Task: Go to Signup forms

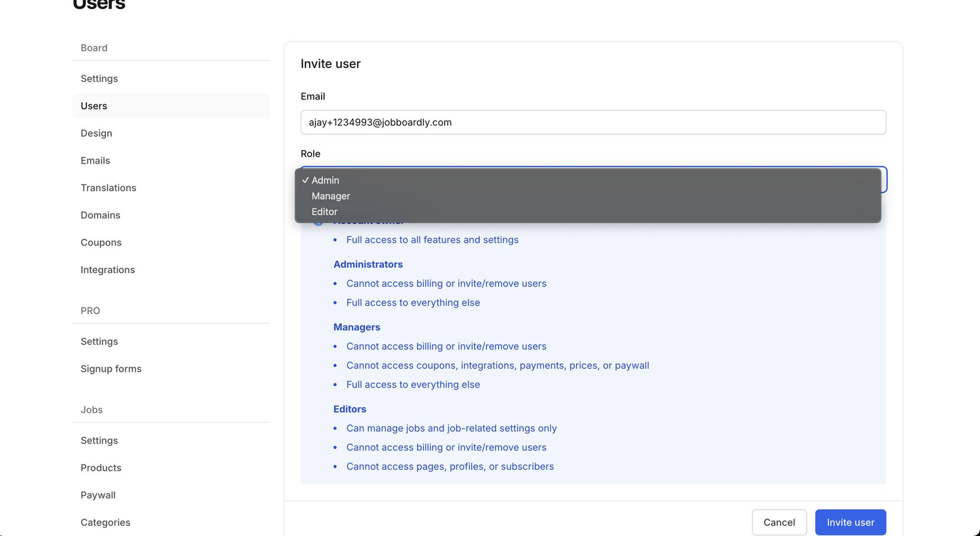Action: click(111, 369)
